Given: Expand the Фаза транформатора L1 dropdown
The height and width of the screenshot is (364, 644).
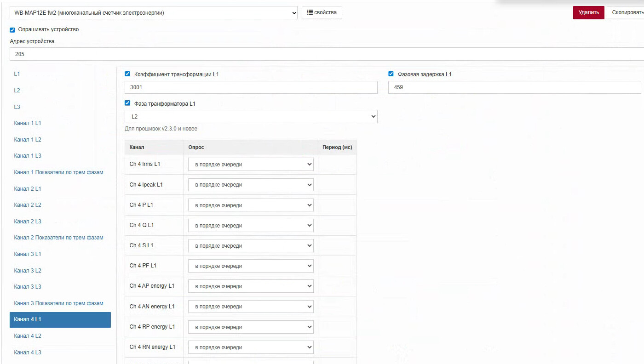Looking at the screenshot, I should click(251, 117).
